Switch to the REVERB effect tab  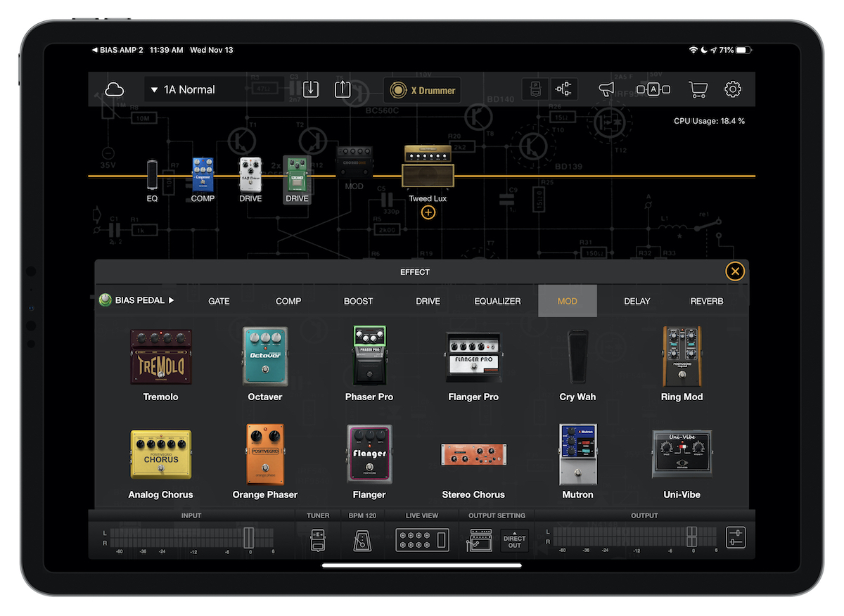click(707, 301)
